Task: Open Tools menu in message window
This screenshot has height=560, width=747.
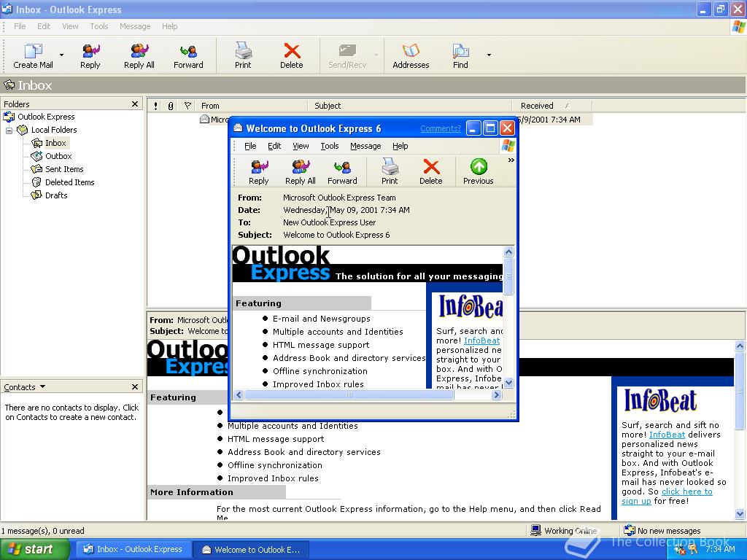Action: click(329, 146)
